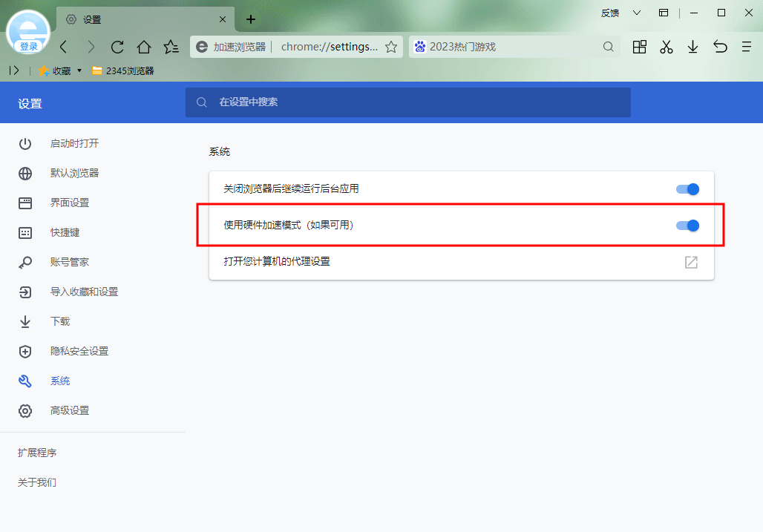Screen dimensions: 763x532
Task: Click the 2023热门游戏 search box
Action: click(x=514, y=47)
